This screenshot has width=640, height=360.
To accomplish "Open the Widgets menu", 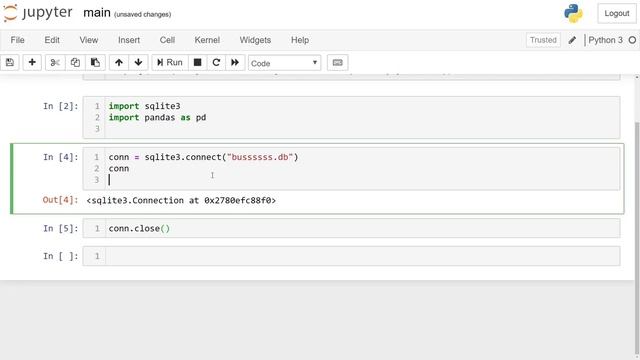I will 255,40.
